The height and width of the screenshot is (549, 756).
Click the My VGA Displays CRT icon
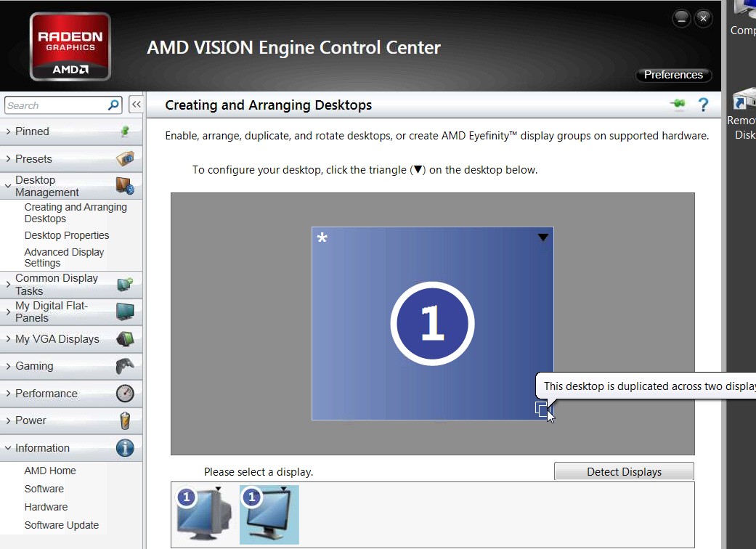tap(125, 339)
